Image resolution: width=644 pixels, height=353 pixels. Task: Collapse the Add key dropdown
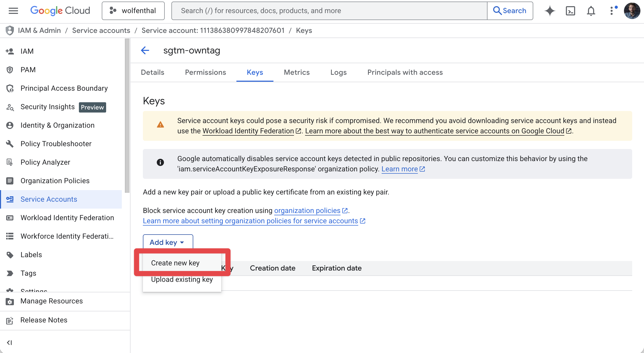pos(168,242)
